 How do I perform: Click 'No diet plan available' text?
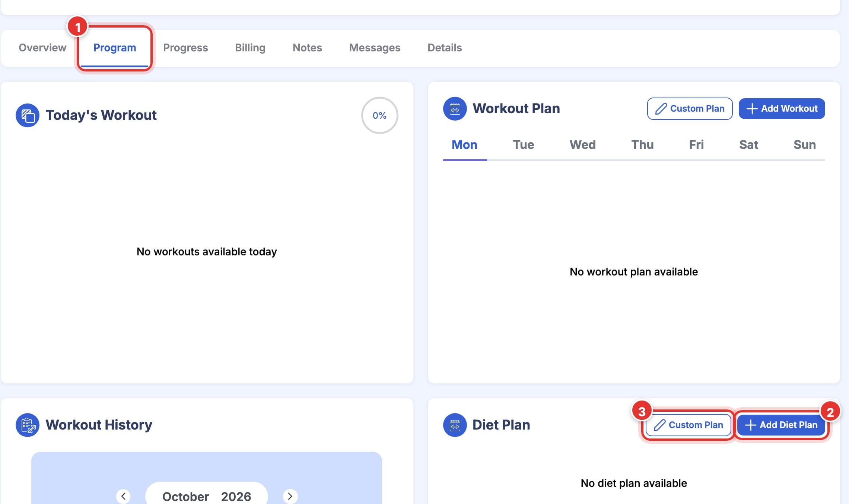(634, 483)
